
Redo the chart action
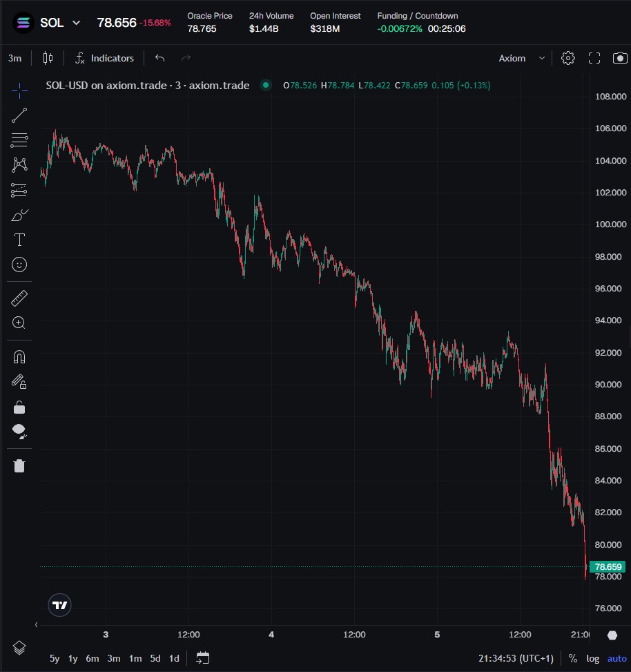pyautogui.click(x=186, y=58)
